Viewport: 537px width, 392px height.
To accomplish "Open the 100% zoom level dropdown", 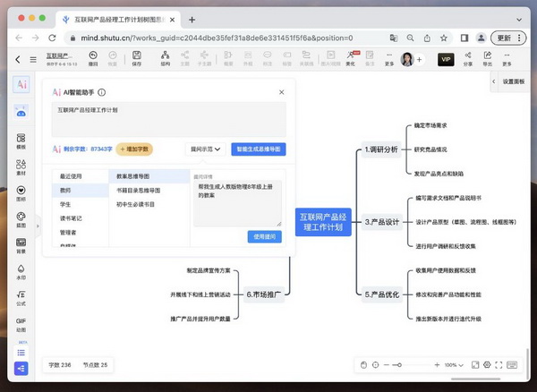I will click(454, 365).
